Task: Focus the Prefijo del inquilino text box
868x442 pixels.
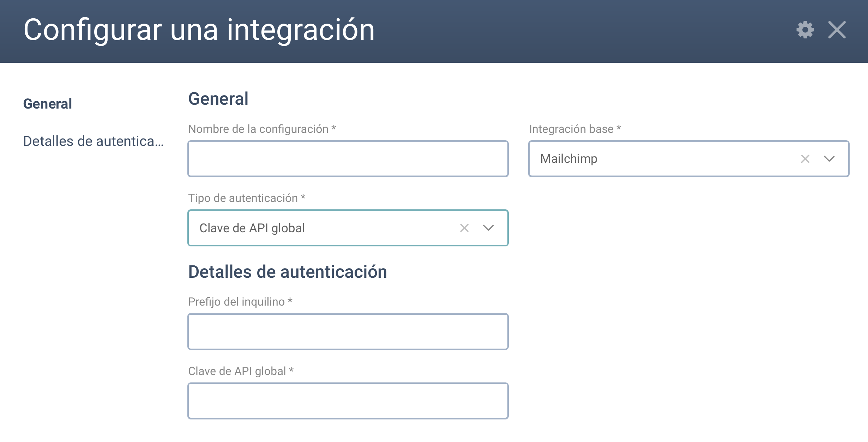Action: (x=348, y=332)
